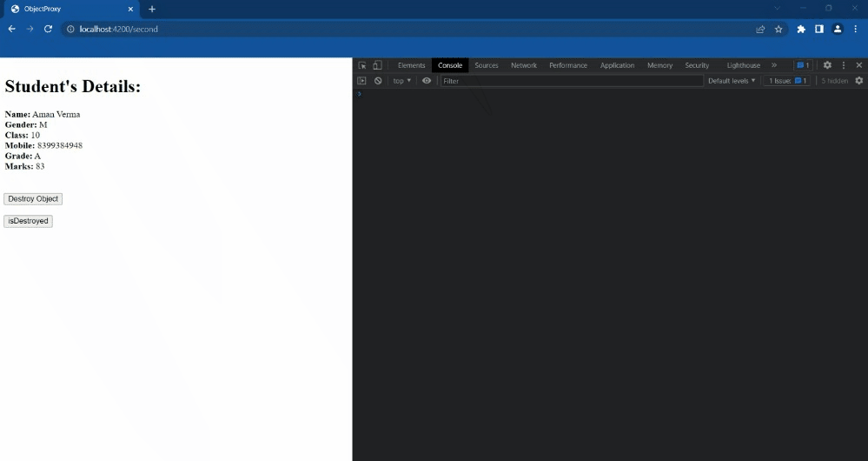Open the Lighthouse tab
Image resolution: width=868 pixels, height=461 pixels.
point(744,65)
